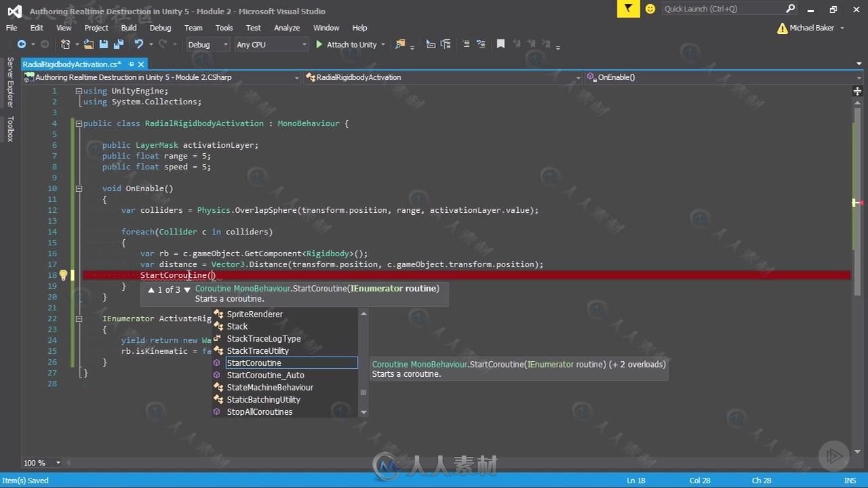The width and height of the screenshot is (868, 488).
Task: Click the Save All icon
Action: (119, 44)
